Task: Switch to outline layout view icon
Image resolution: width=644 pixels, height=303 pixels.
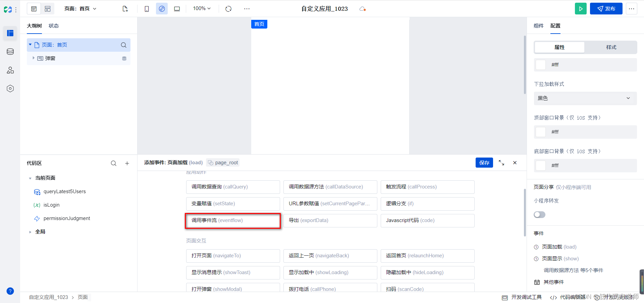Action: click(x=34, y=9)
